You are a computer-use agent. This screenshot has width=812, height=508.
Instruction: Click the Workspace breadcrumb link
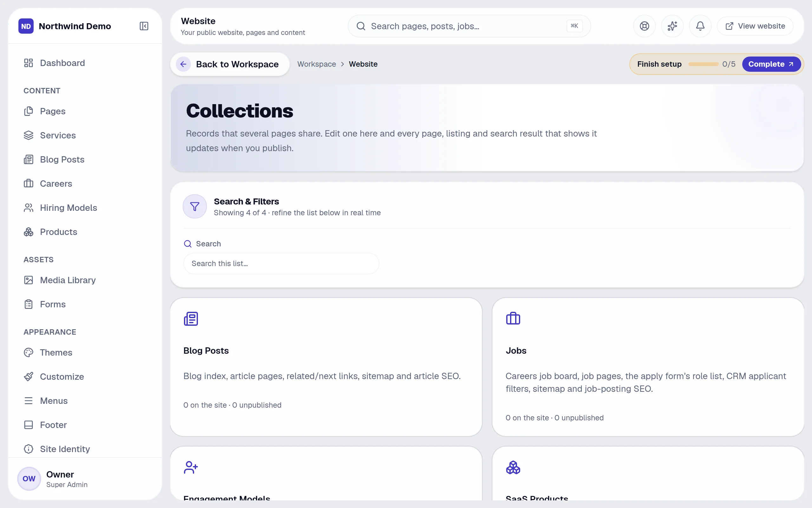[317, 64]
